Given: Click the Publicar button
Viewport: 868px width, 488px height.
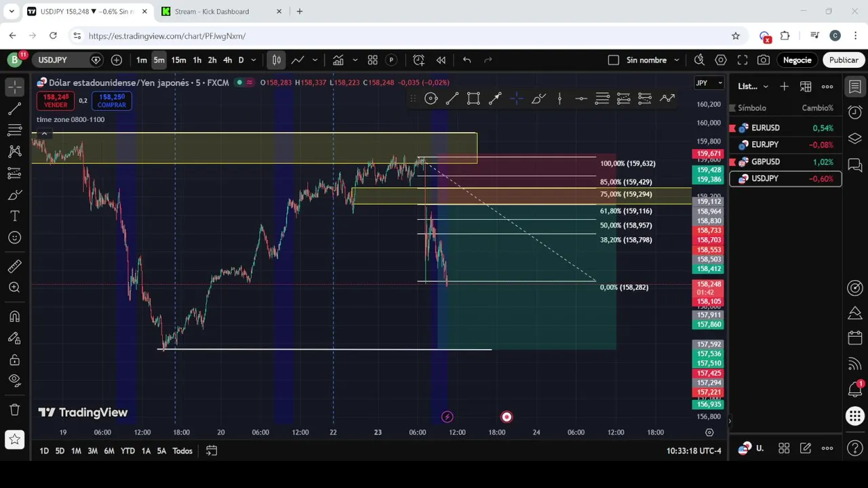Looking at the screenshot, I should 844,60.
